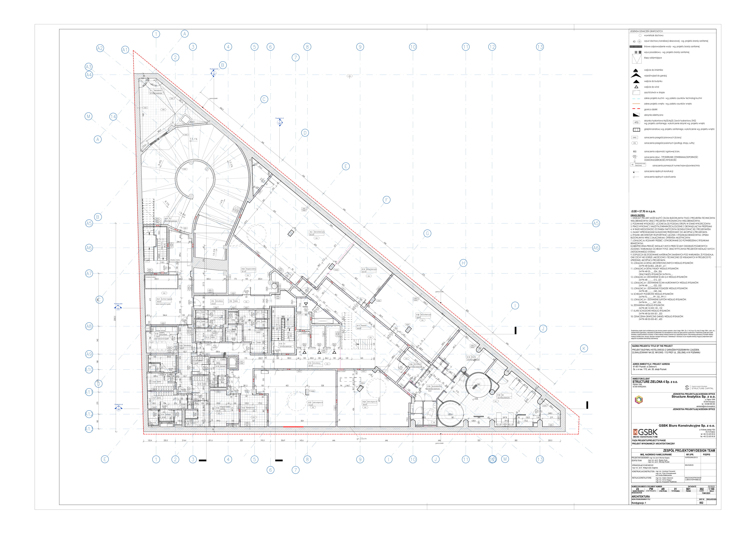Click grid axis bubble H
Image resolution: width=756 pixels, height=534 pixels.
pos(463,263)
